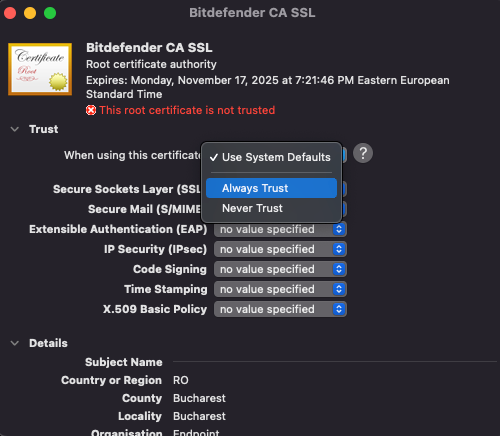Click the County value Bucharest
The image size is (500, 436).
pyautogui.click(x=199, y=398)
